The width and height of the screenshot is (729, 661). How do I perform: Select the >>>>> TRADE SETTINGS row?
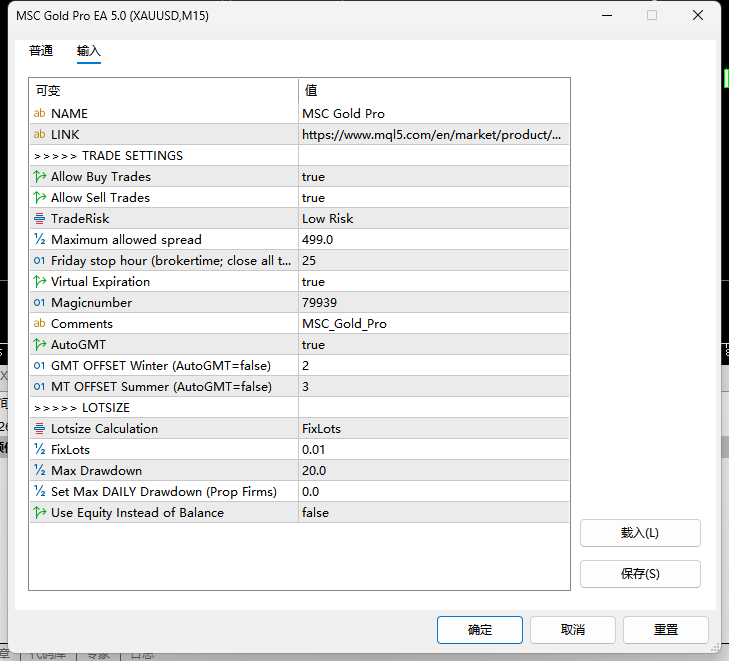(x=299, y=155)
